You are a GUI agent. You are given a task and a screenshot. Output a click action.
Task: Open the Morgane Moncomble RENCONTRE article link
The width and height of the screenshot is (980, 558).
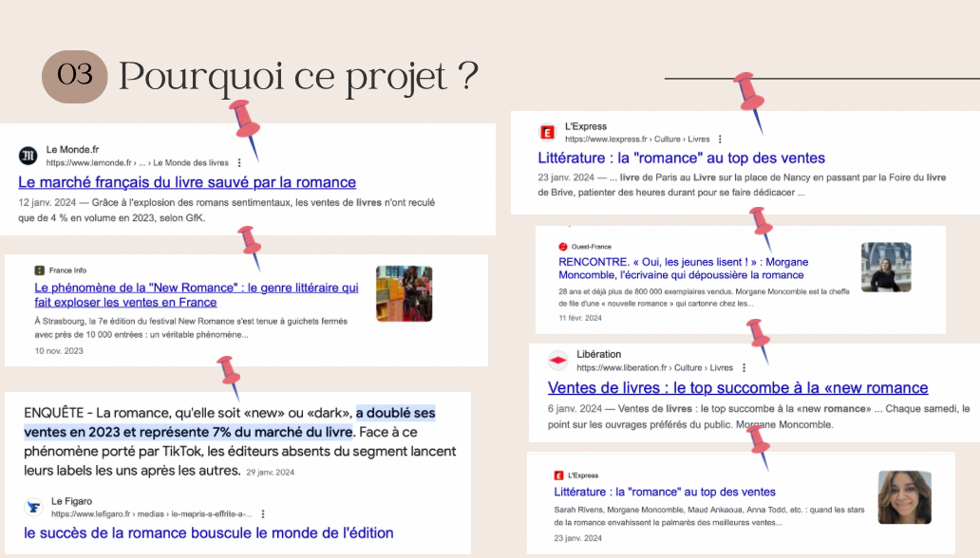coord(680,268)
